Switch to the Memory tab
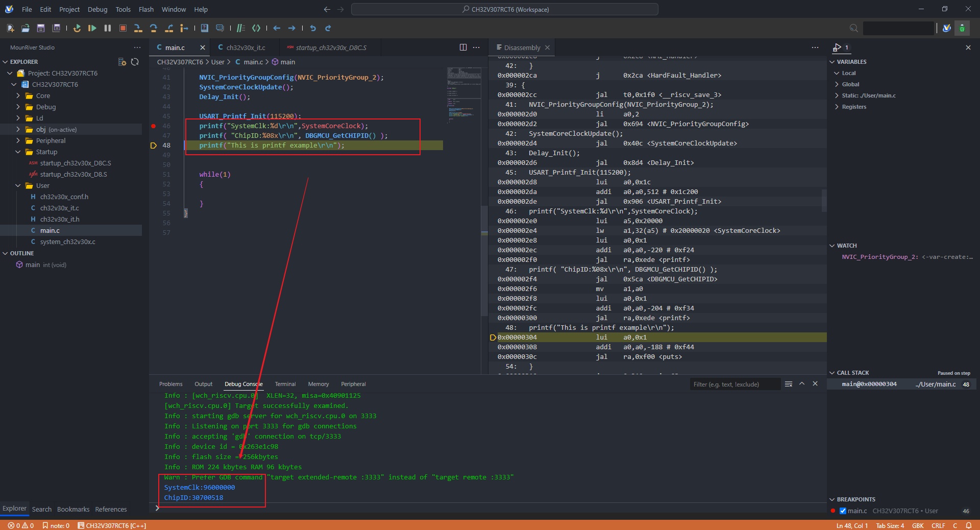980x530 pixels. [x=318, y=384]
